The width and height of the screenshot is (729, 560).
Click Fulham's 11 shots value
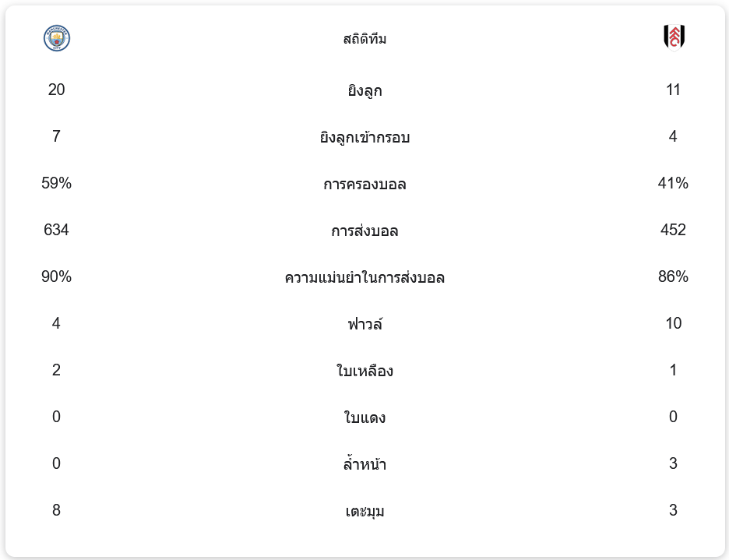pos(673,90)
